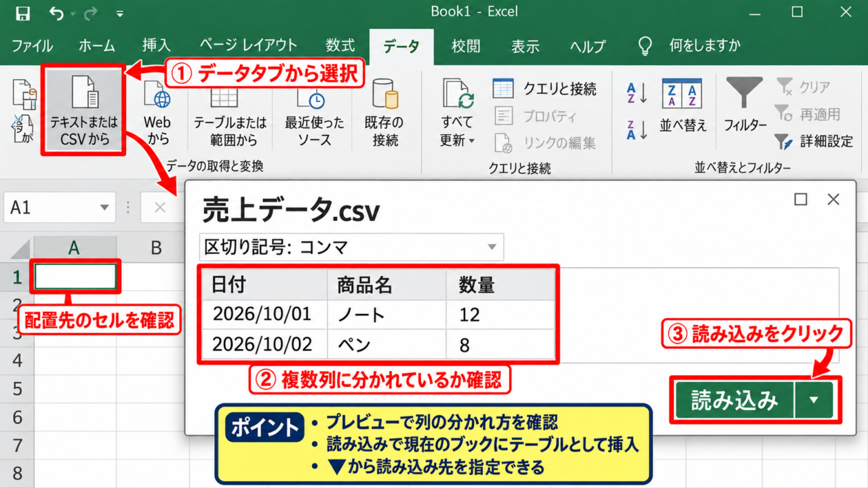
Task: Select column B header
Action: 156,248
